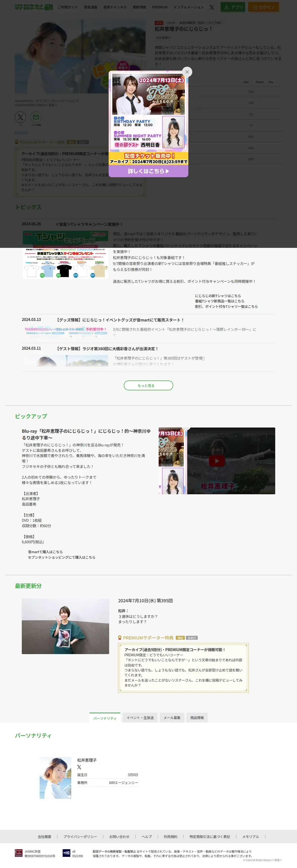Open the 2024.06.26 Tシャツキャンペーン topic title

tap(89, 224)
